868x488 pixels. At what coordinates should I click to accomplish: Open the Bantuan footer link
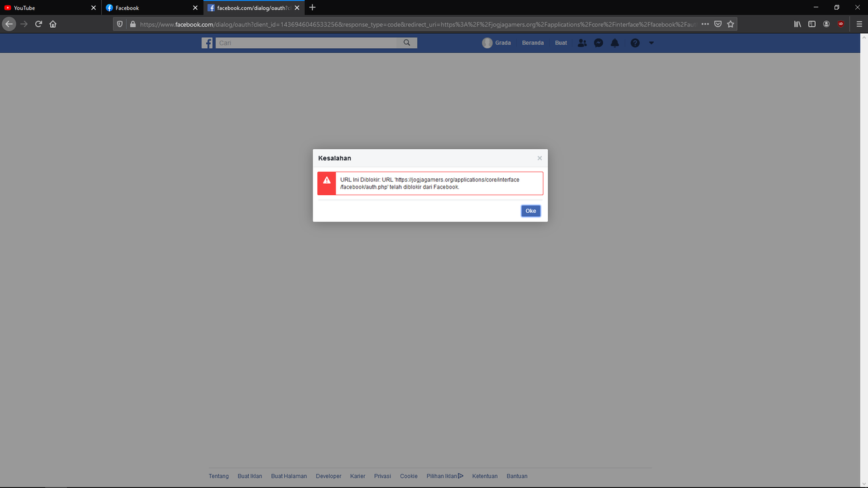pyautogui.click(x=517, y=476)
